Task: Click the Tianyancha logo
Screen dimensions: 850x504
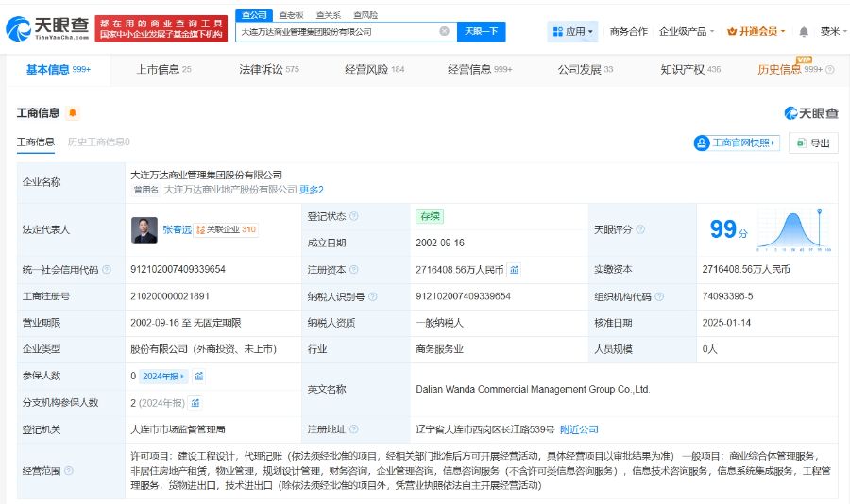Action: point(47,29)
